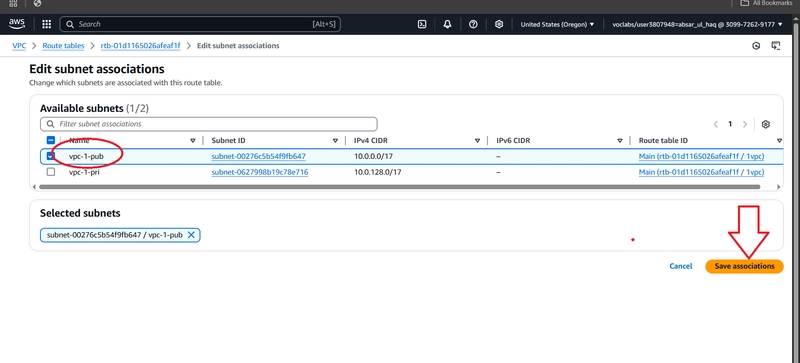Navigate to Route tables breadcrumb

63,45
